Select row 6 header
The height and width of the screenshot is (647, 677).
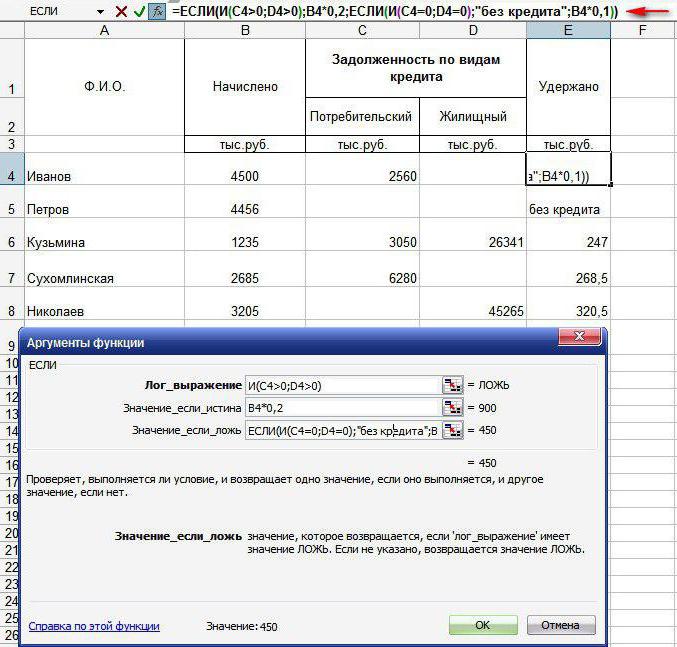(x=12, y=234)
